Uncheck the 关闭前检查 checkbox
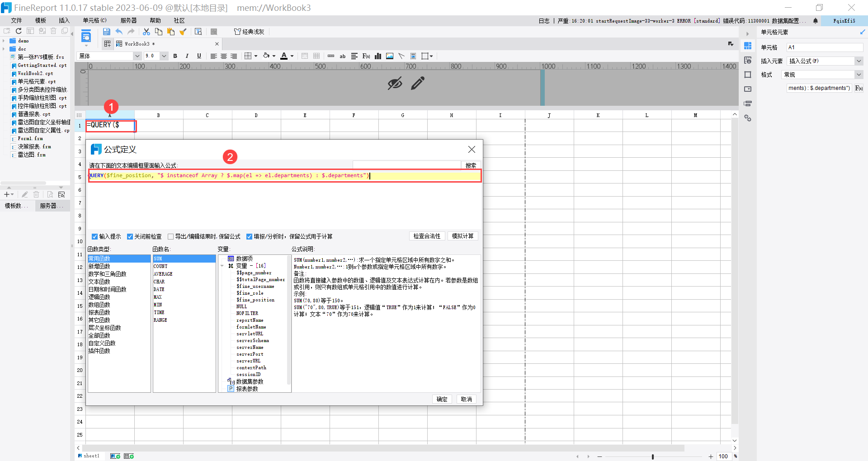 click(x=130, y=236)
